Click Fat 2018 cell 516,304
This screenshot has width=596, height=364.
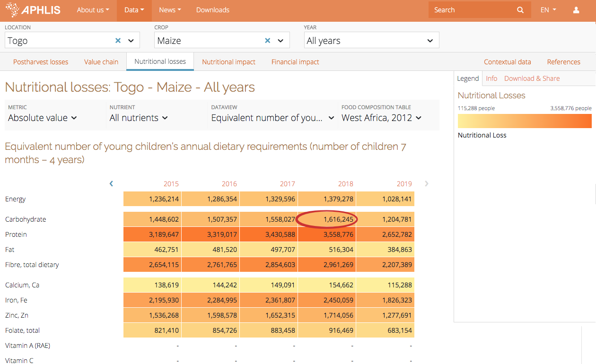pyautogui.click(x=327, y=250)
